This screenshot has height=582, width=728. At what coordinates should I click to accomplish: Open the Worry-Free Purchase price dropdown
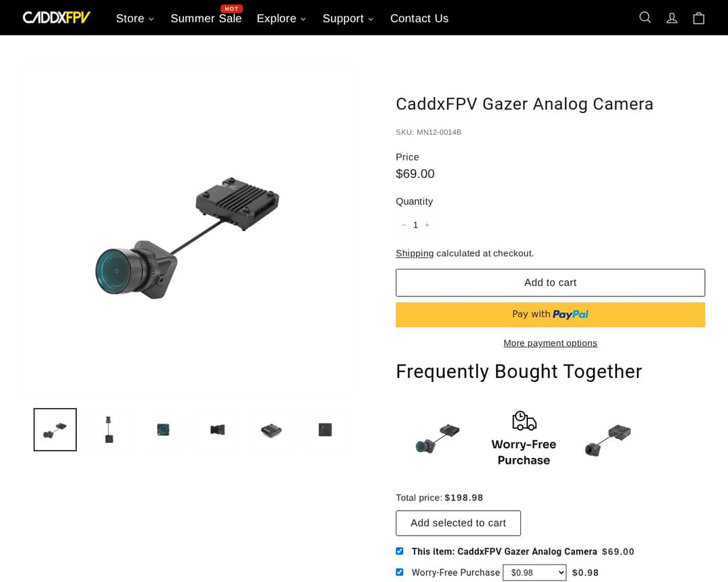coord(535,573)
